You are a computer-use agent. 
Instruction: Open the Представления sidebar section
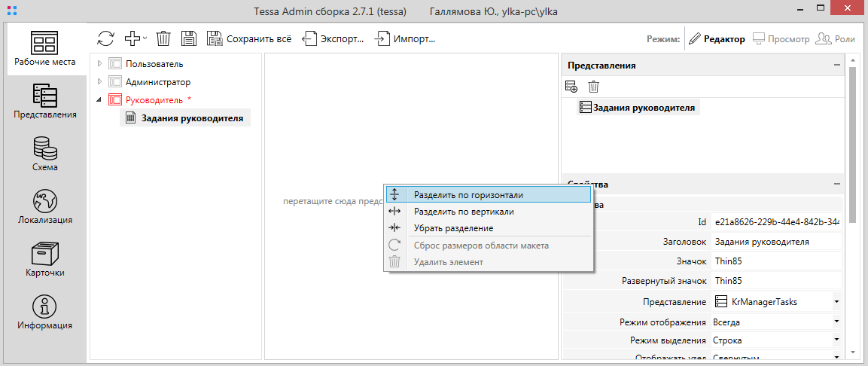45,102
